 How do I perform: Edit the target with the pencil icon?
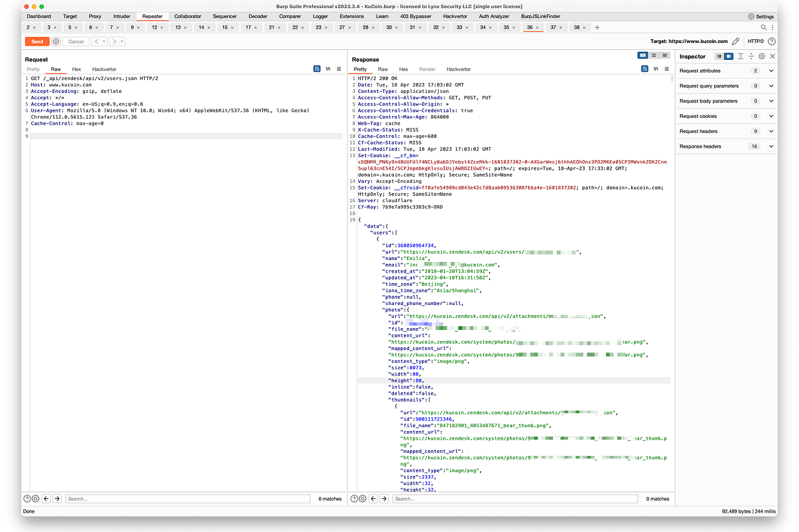pyautogui.click(x=736, y=41)
